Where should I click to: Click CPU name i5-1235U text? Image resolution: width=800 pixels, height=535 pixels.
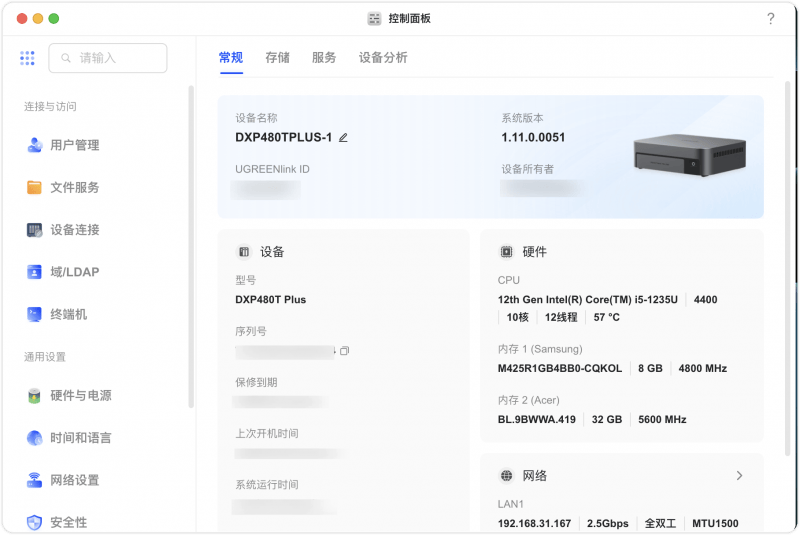point(588,300)
